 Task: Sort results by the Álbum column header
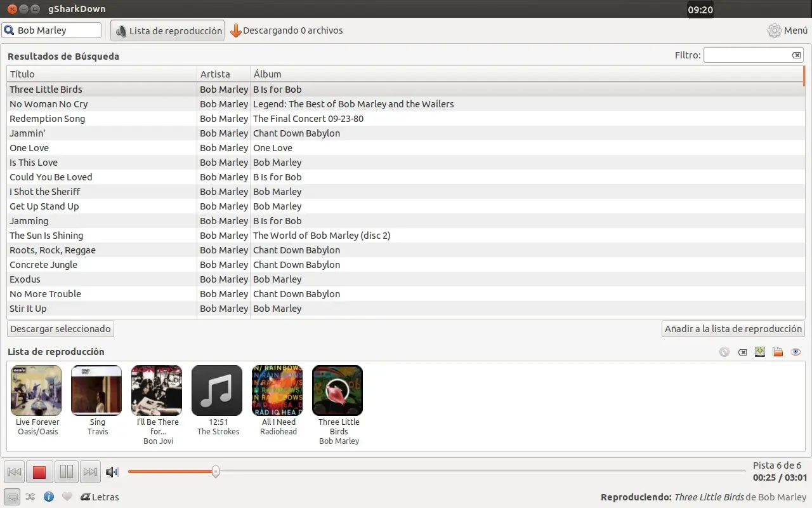527,74
